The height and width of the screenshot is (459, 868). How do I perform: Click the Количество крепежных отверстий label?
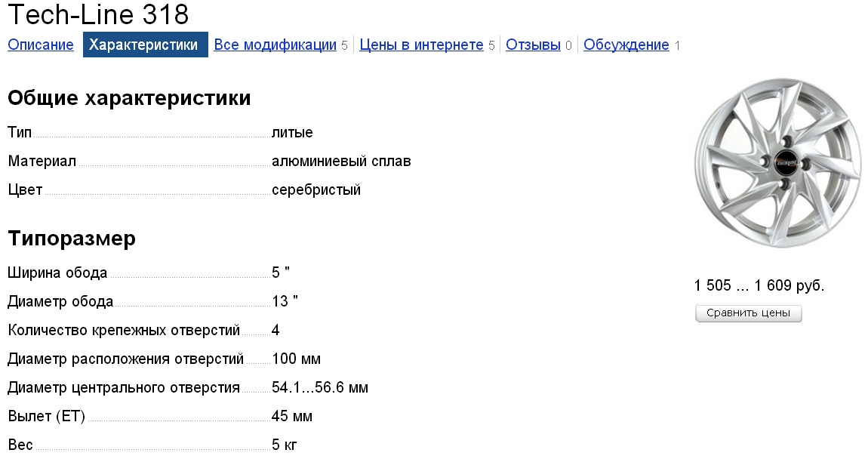(x=124, y=331)
